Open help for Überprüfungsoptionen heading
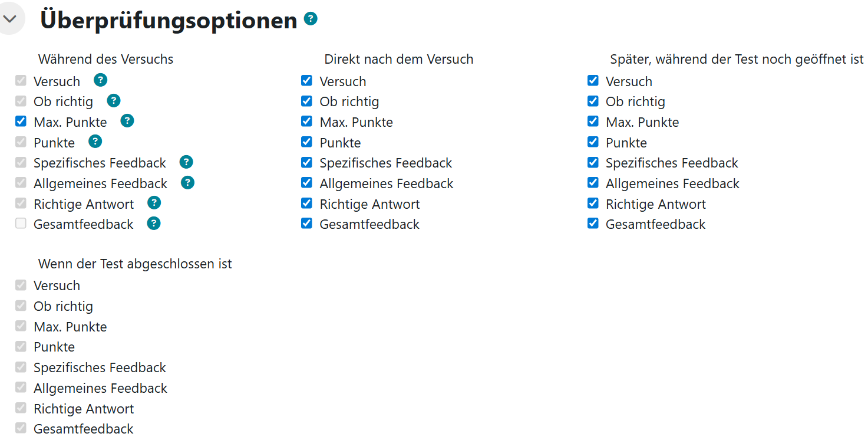868x440 pixels. point(311,19)
